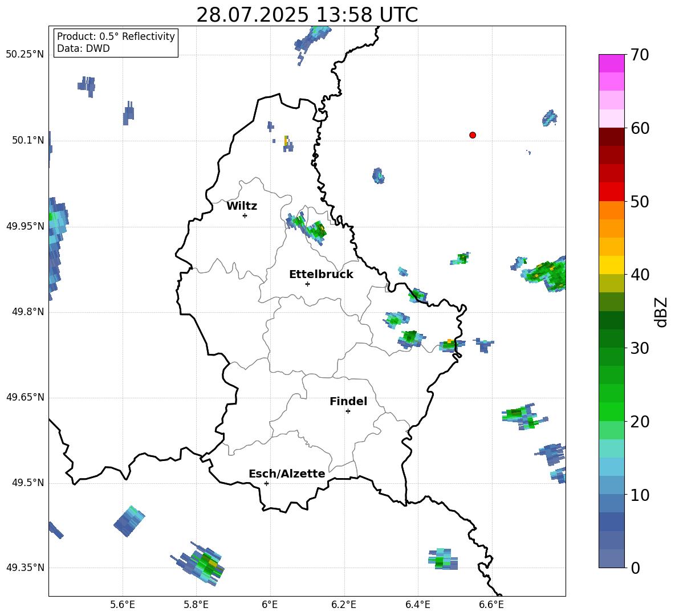
Task: Click the bright yellow colorbar segment above 40
Action: 611,265
